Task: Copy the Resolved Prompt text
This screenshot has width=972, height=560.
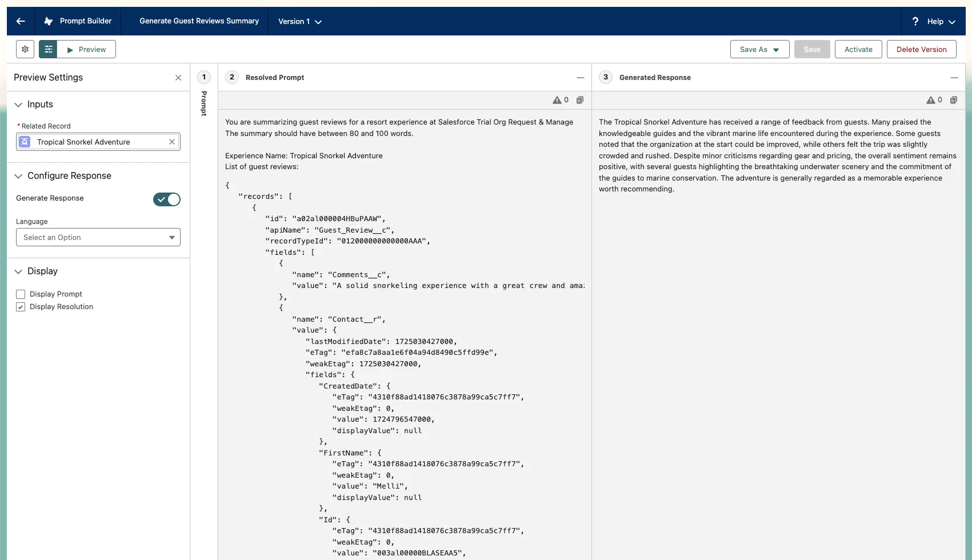Action: coord(580,100)
